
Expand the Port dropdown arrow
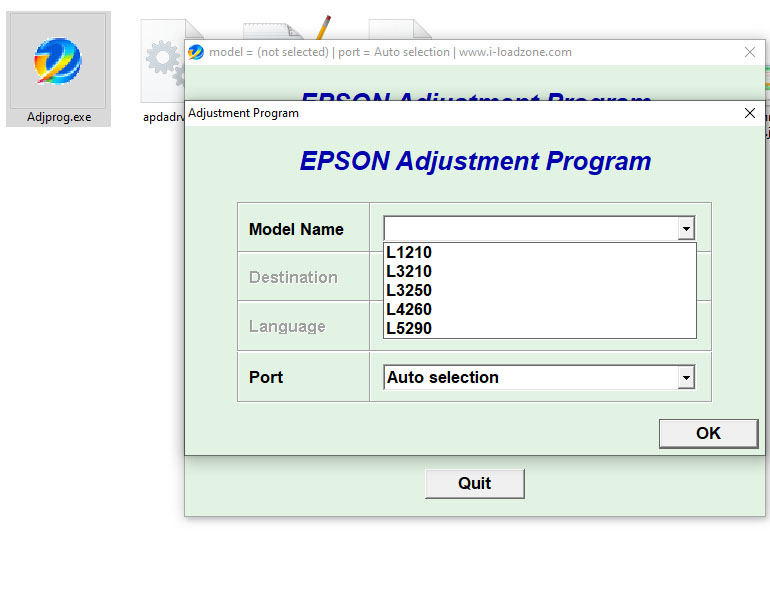685,377
